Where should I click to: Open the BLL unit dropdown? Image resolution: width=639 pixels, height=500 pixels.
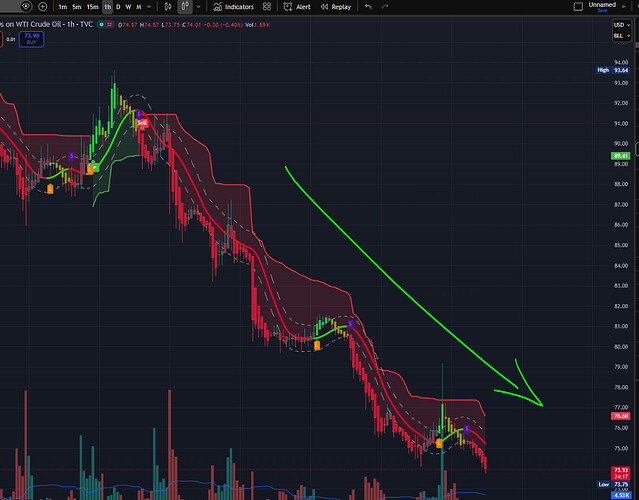click(622, 36)
